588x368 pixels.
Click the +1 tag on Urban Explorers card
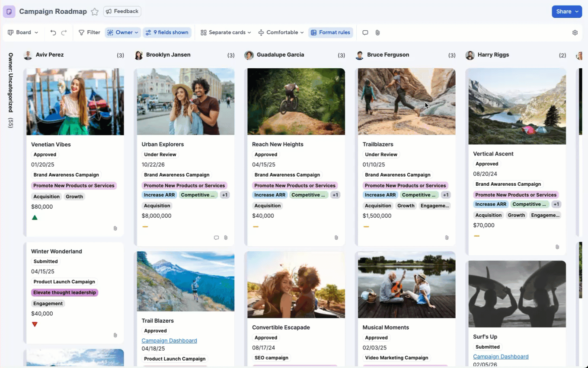coord(224,195)
